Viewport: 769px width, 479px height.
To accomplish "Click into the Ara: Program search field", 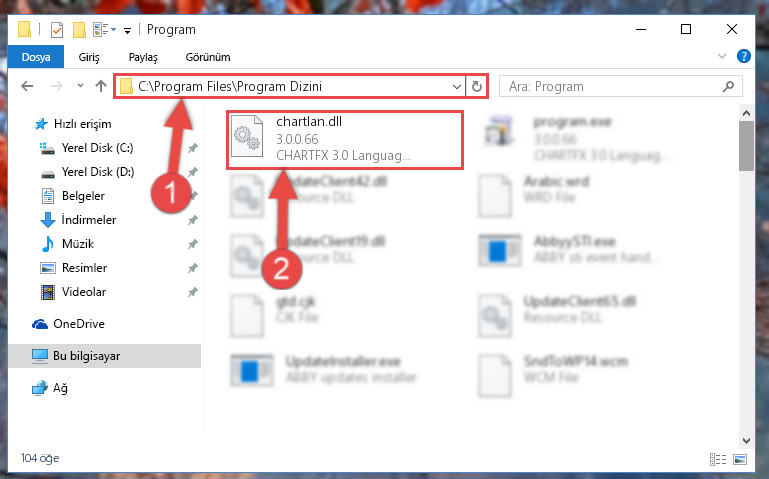I will [x=613, y=87].
